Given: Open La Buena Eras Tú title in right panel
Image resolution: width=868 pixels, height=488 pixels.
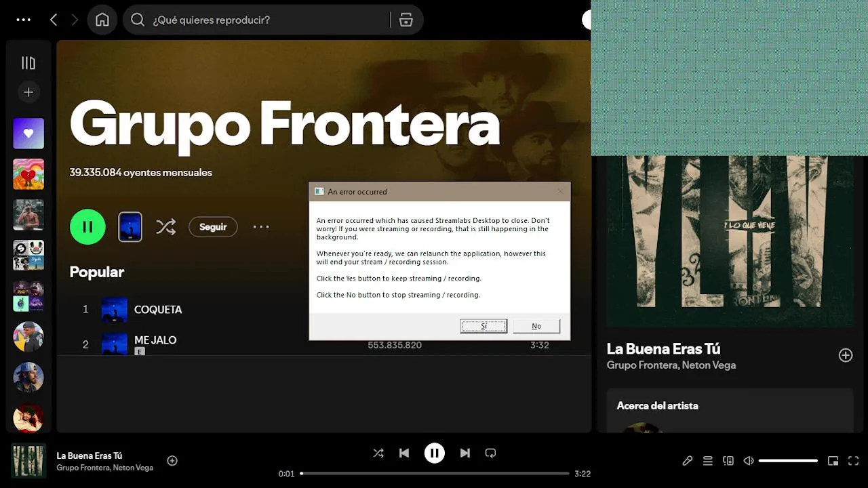Looking at the screenshot, I should coord(663,348).
